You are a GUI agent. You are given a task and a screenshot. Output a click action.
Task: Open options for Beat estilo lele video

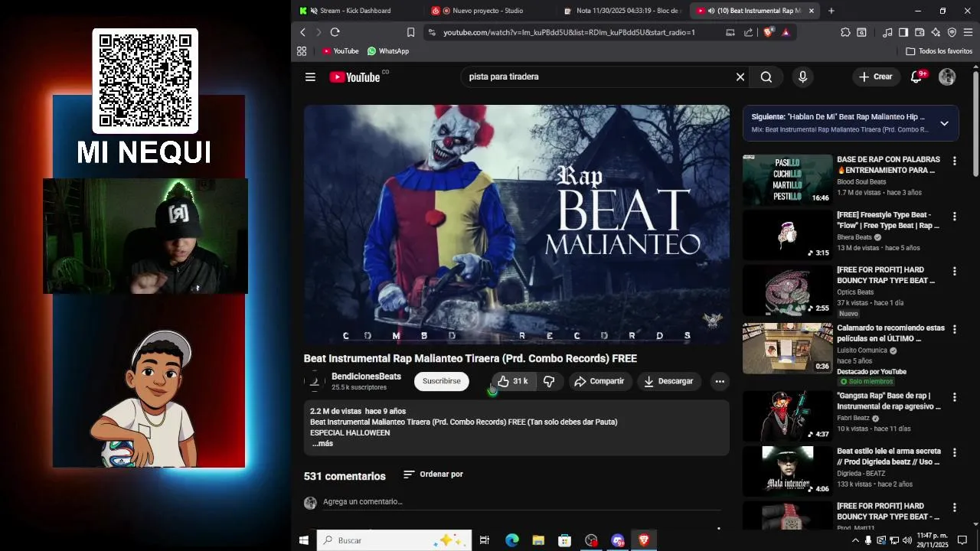click(954, 452)
